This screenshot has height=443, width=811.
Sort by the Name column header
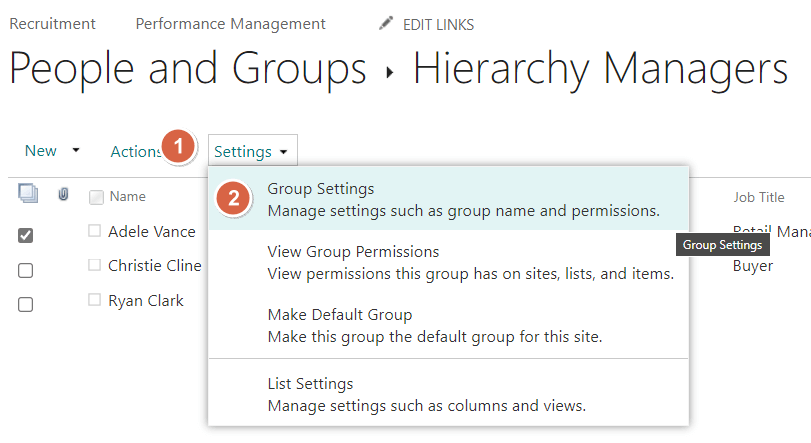(127, 196)
